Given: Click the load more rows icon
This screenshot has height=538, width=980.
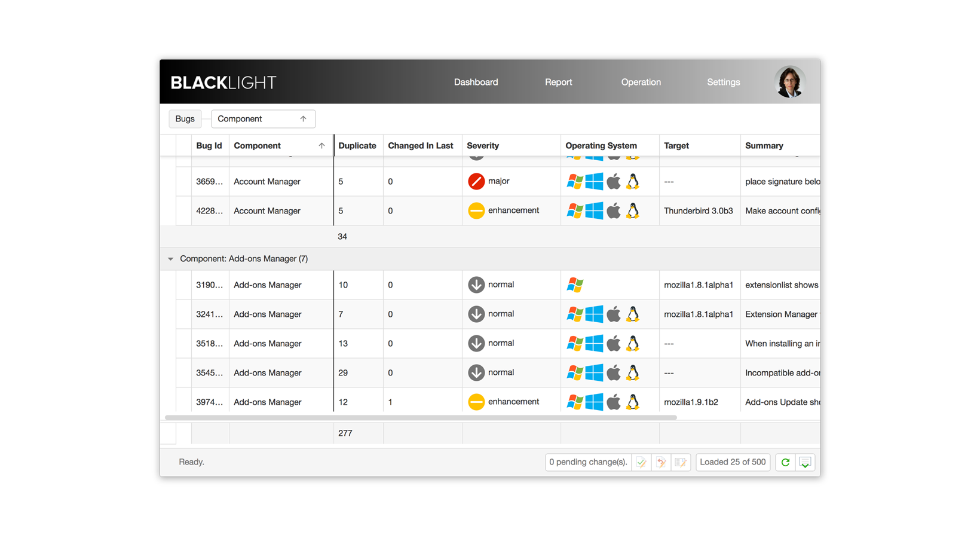Looking at the screenshot, I should pyautogui.click(x=805, y=462).
